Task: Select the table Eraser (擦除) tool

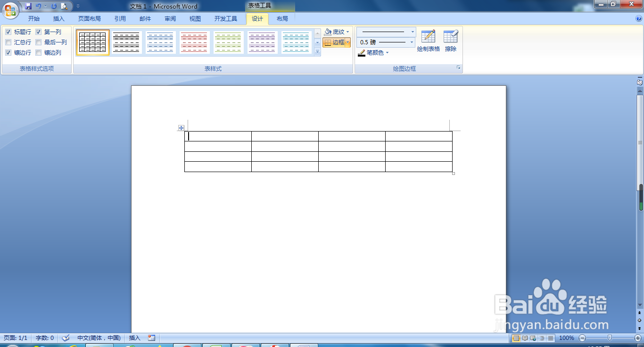Action: [x=451, y=41]
